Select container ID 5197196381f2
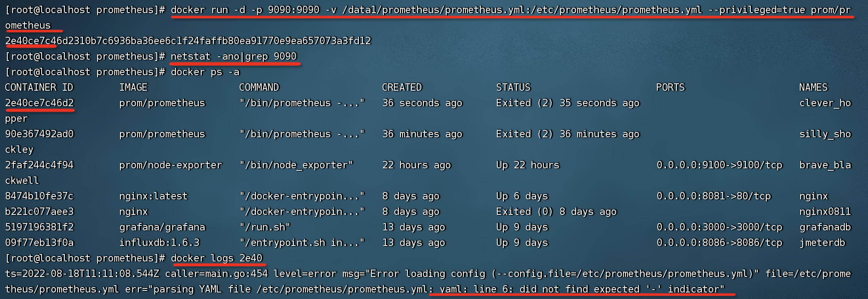Viewport: 868px width, 299px height. pos(39,227)
